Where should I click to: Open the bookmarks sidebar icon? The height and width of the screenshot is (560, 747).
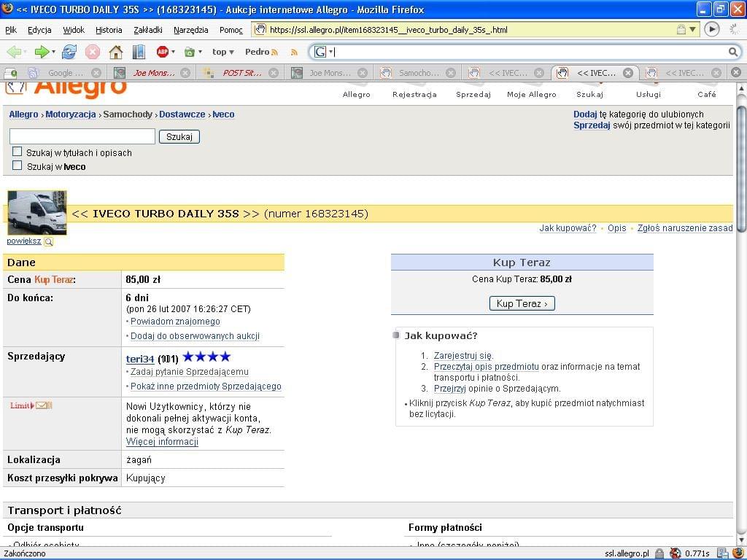[139, 52]
